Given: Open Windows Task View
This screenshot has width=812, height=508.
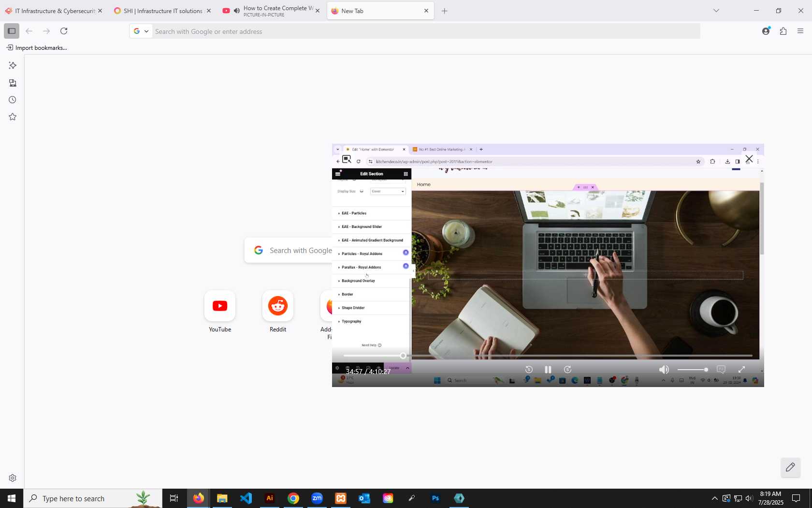Looking at the screenshot, I should point(174,498).
